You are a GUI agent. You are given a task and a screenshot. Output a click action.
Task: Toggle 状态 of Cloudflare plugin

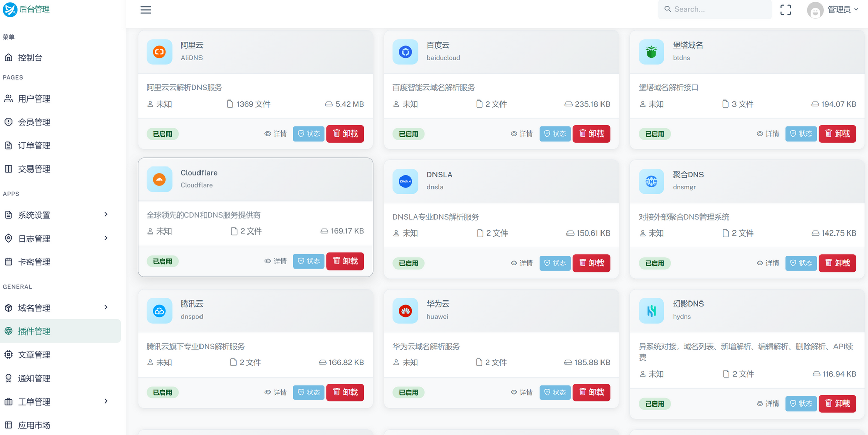309,261
